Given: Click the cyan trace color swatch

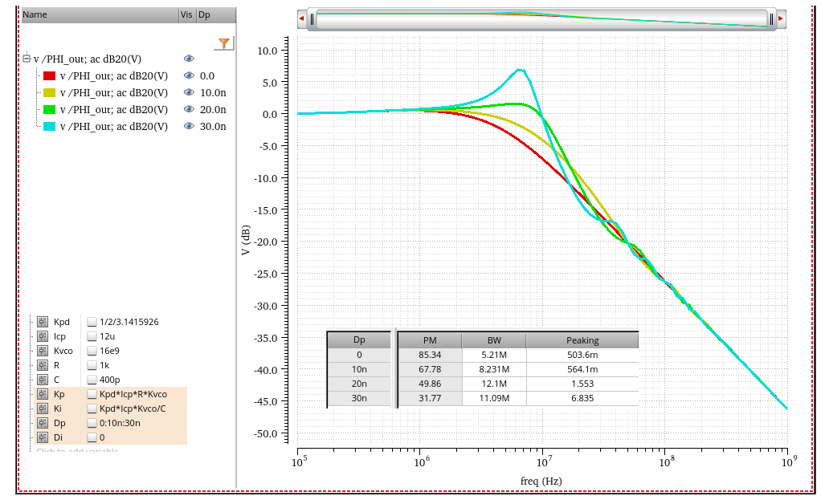Looking at the screenshot, I should pos(49,126).
